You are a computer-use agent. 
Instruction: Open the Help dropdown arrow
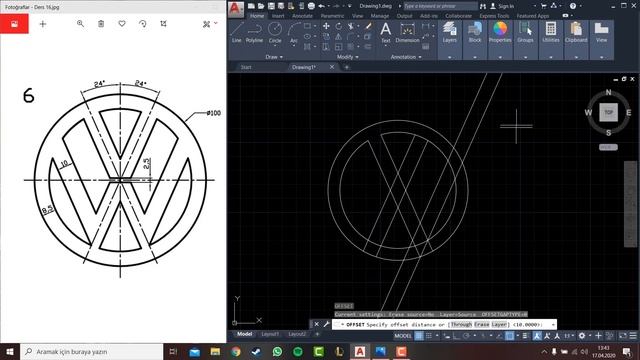581,6
